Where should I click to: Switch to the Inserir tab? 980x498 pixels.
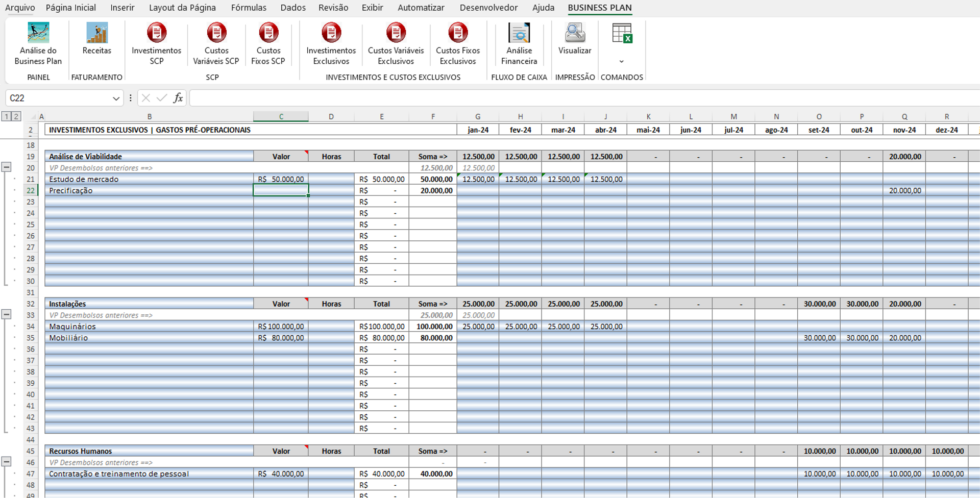coord(122,8)
